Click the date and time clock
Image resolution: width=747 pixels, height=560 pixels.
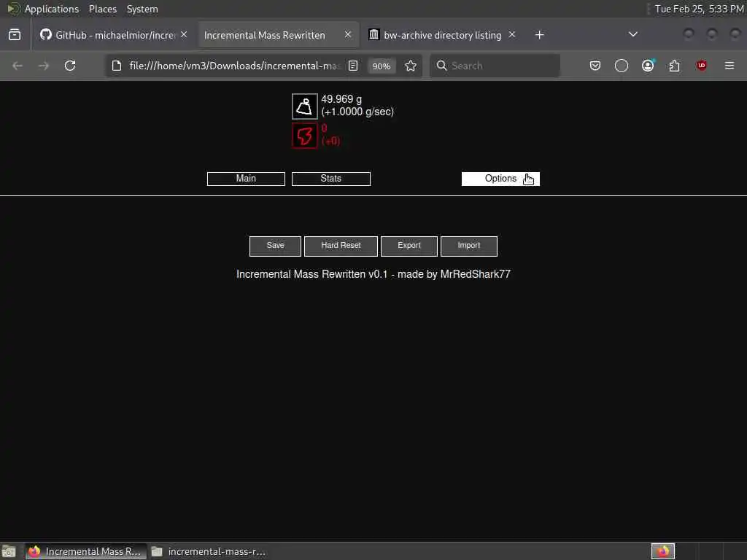coord(699,9)
